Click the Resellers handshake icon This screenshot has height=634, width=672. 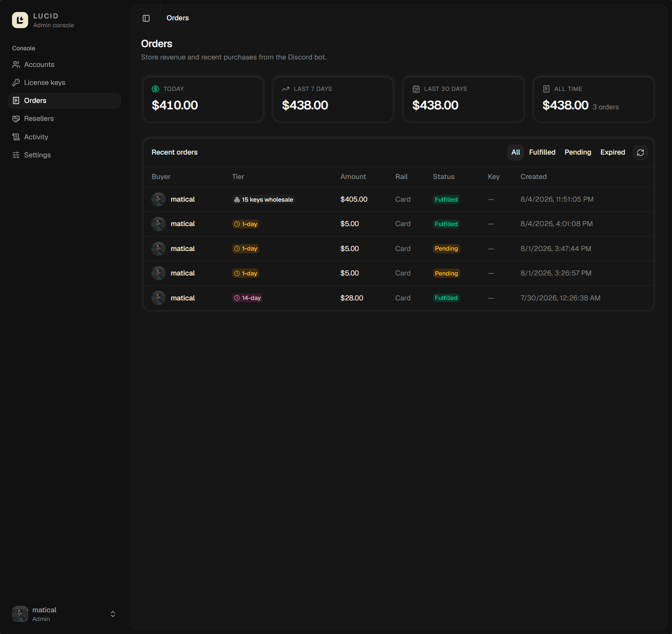tap(16, 119)
